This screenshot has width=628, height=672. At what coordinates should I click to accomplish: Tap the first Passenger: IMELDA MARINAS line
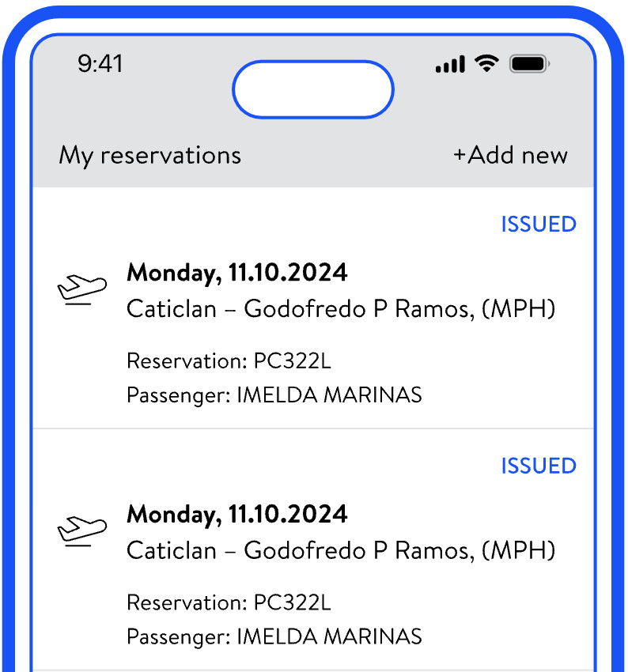pyautogui.click(x=274, y=395)
